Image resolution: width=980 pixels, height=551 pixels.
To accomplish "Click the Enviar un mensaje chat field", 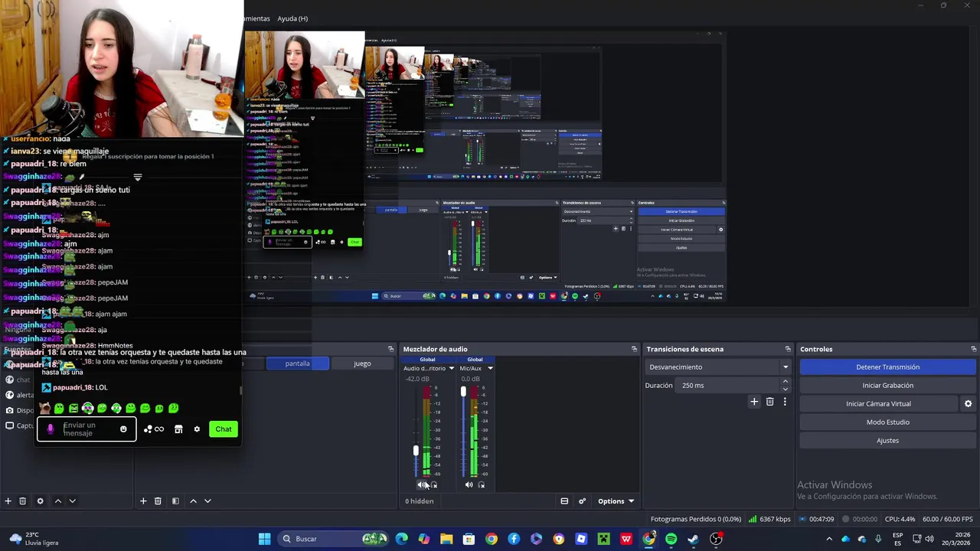I will pos(88,429).
